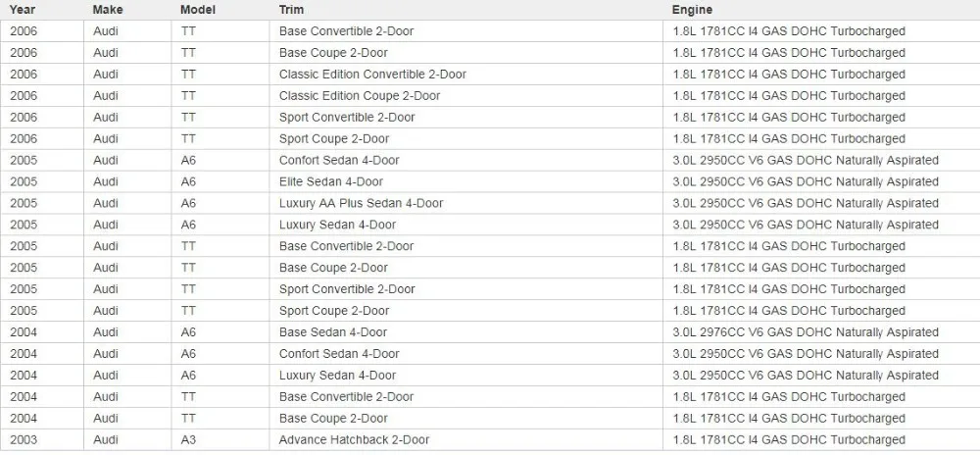Select Advance Hatchback 2-Door row
The width and height of the screenshot is (980, 455).
(x=490, y=440)
